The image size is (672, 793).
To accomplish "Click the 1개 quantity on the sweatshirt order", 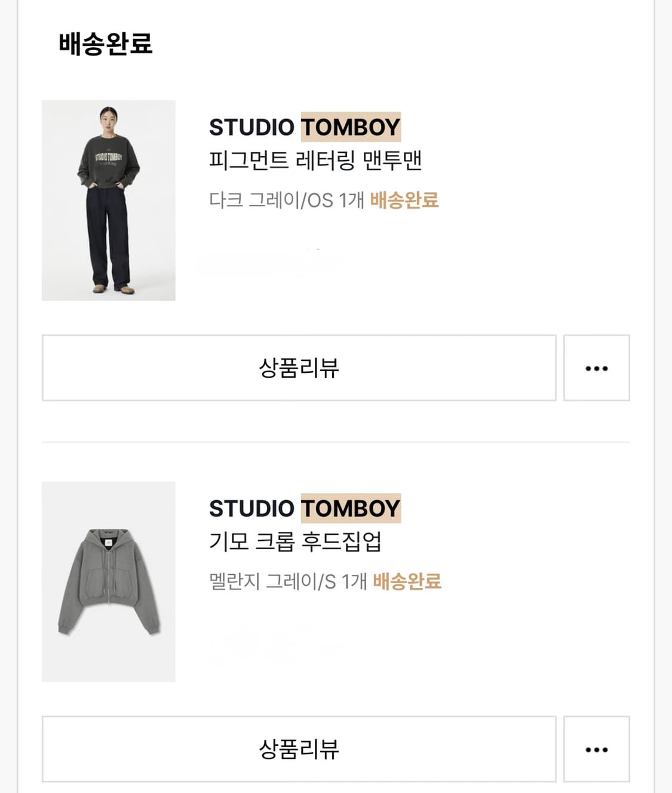I will (x=351, y=200).
